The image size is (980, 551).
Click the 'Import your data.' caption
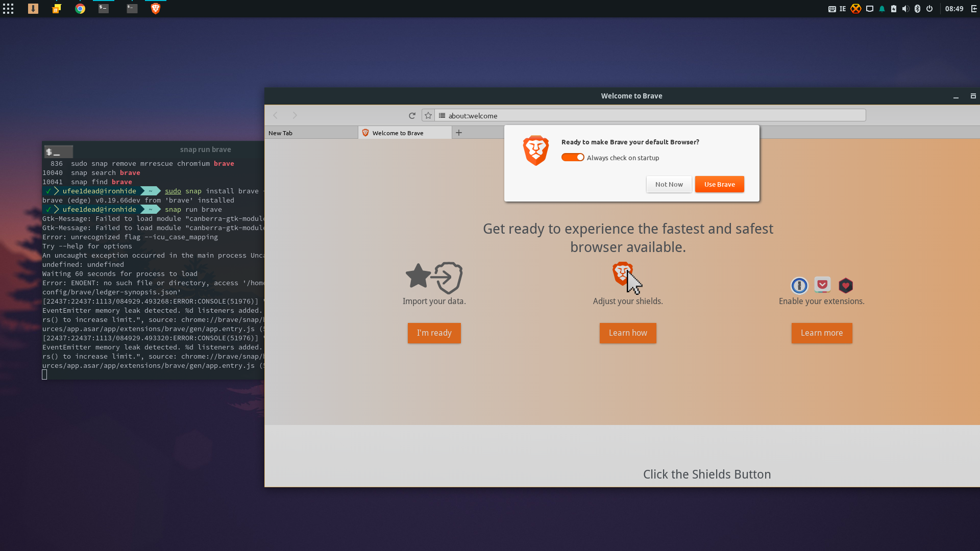434,301
